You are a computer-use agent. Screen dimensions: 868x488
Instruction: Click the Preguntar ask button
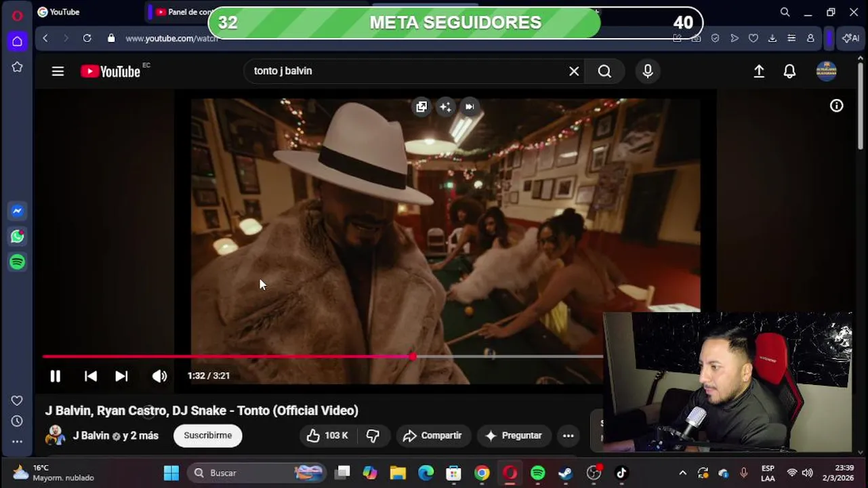tap(514, 436)
